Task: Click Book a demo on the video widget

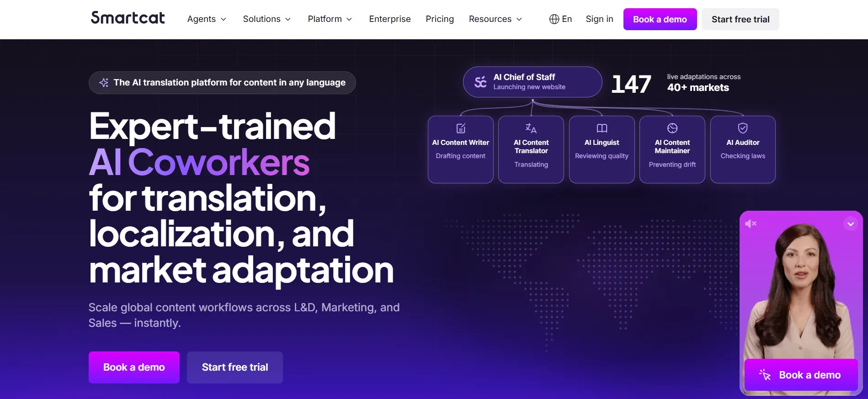Action: pyautogui.click(x=801, y=375)
